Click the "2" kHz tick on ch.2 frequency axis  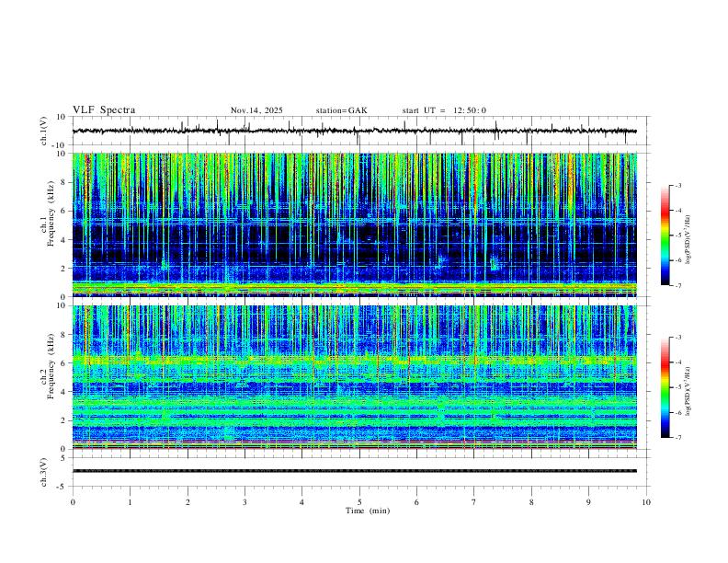click(x=63, y=420)
